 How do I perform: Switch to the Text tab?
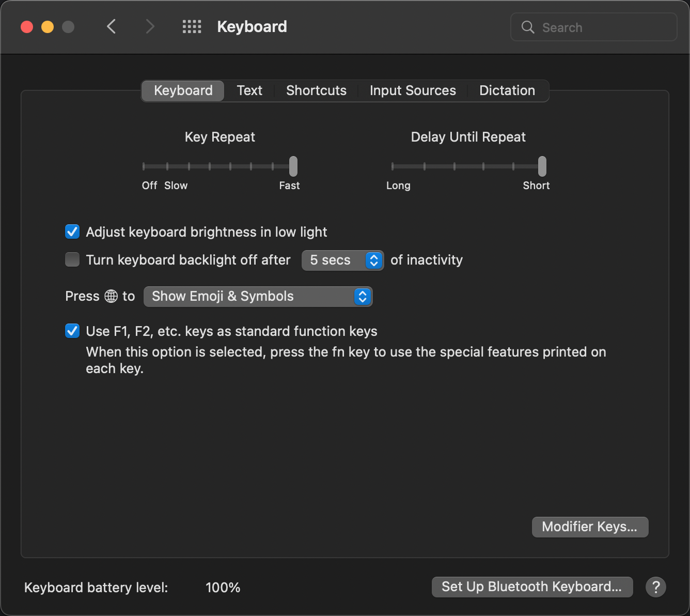tap(249, 90)
